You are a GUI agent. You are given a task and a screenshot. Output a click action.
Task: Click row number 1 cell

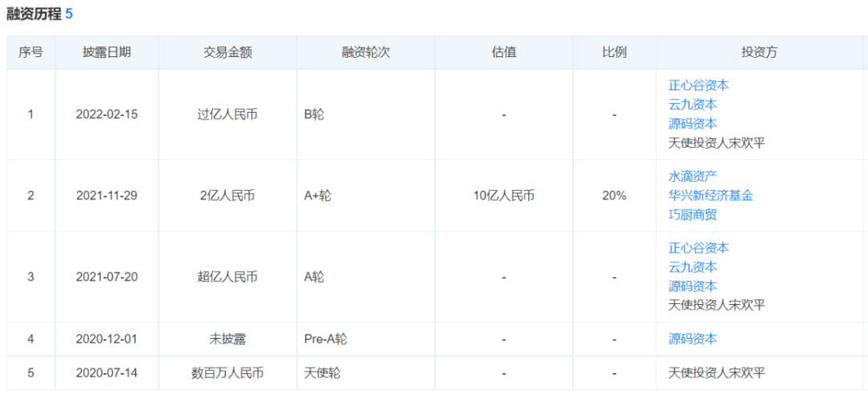click(31, 115)
